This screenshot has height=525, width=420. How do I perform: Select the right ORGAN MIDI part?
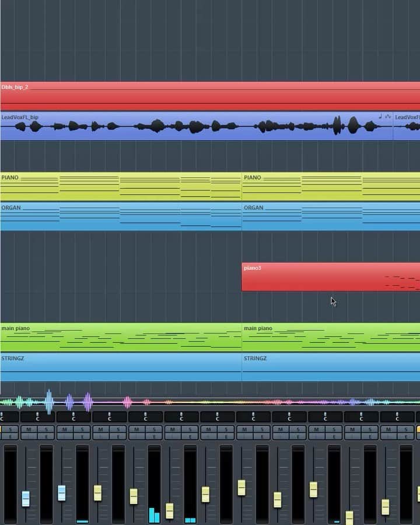[x=331, y=216]
